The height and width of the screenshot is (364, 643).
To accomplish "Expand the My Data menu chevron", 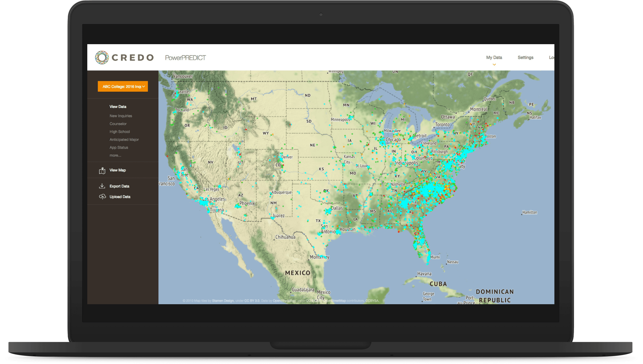I will [x=494, y=65].
